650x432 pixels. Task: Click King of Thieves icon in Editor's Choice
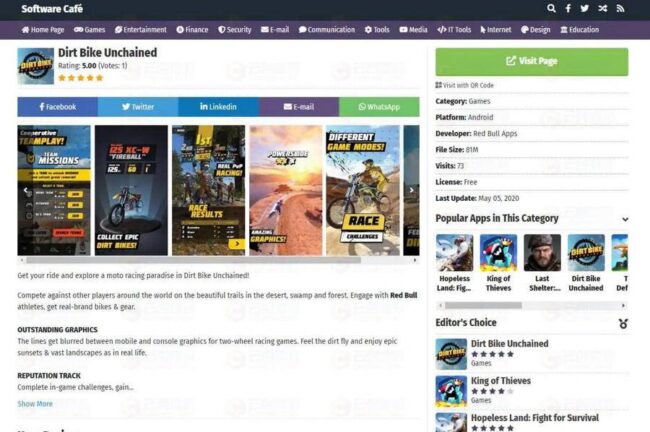tap(451, 391)
